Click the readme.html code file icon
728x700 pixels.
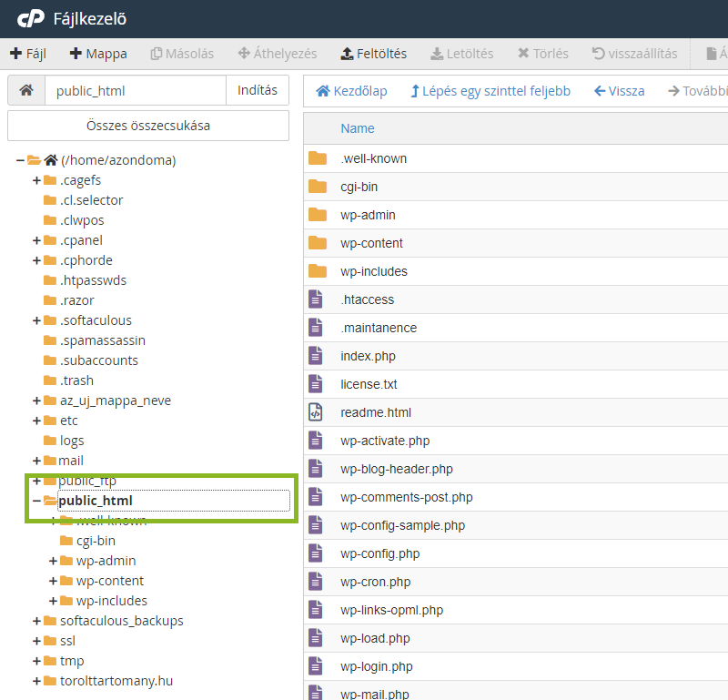tap(317, 412)
